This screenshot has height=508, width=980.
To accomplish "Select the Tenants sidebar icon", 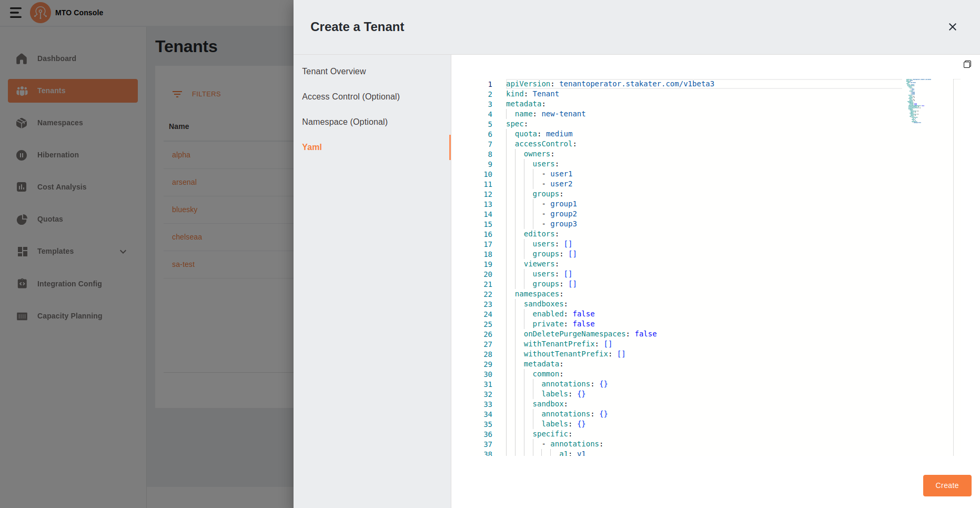I will 22,91.
